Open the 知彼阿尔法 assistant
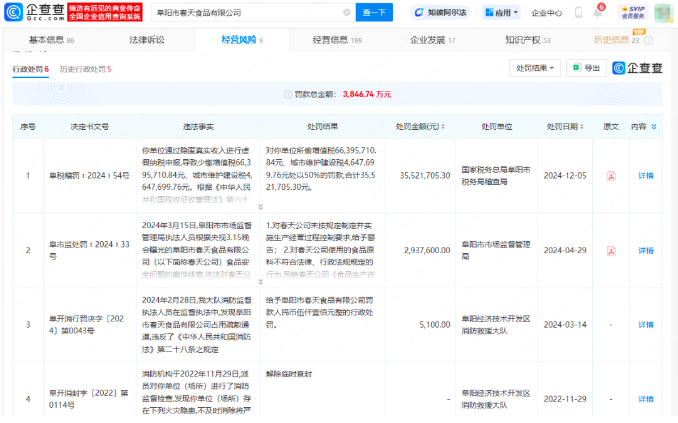 [440, 13]
